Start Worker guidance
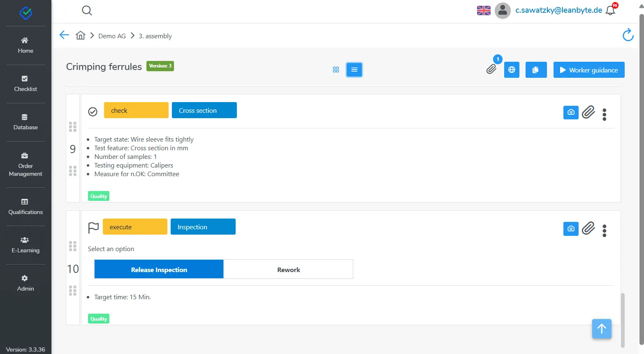 point(588,70)
